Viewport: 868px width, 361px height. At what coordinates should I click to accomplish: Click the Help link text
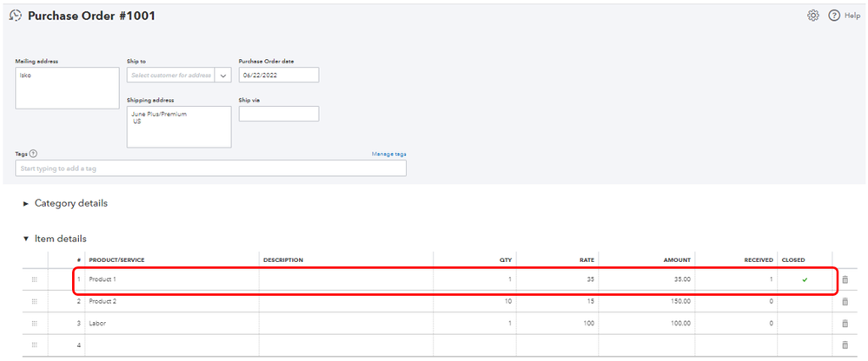[851, 16]
